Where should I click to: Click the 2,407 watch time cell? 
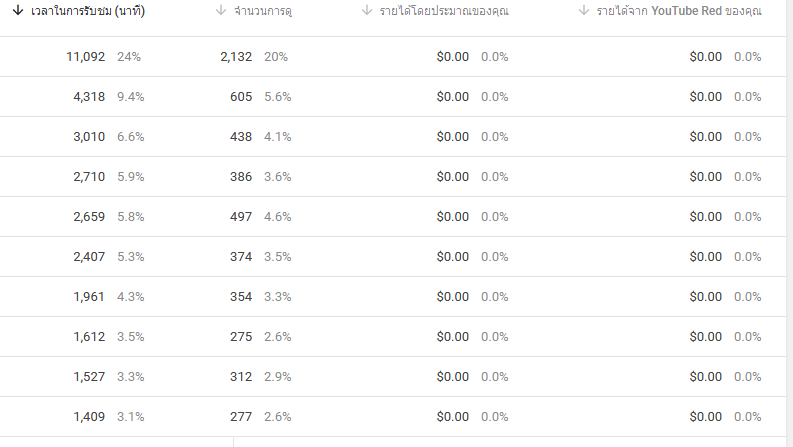89,257
